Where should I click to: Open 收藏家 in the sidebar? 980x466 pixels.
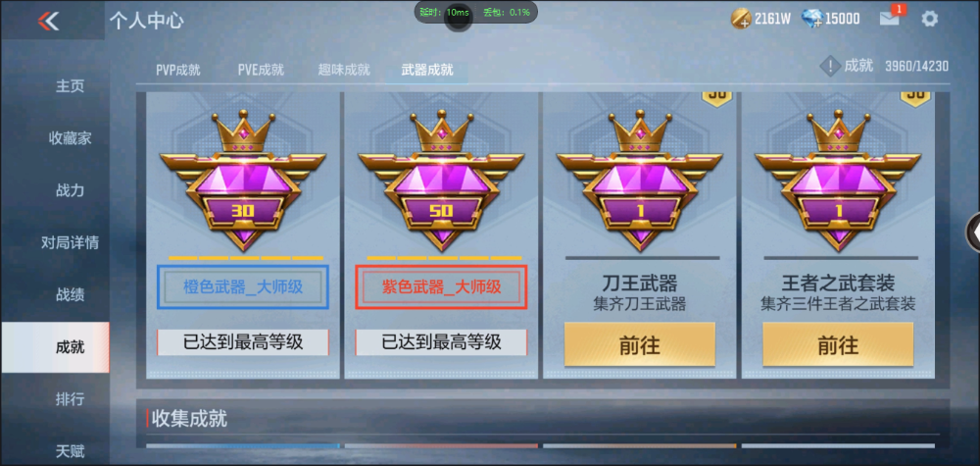pyautogui.click(x=70, y=138)
